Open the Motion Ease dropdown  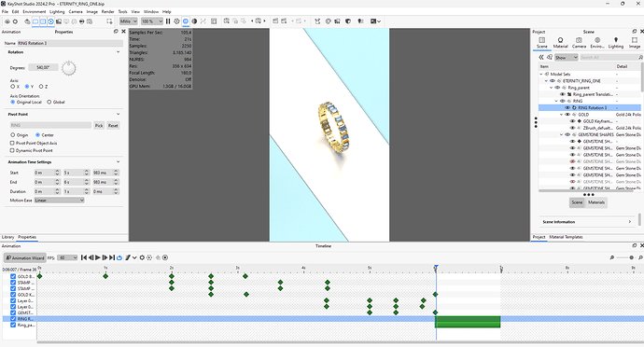pyautogui.click(x=59, y=200)
